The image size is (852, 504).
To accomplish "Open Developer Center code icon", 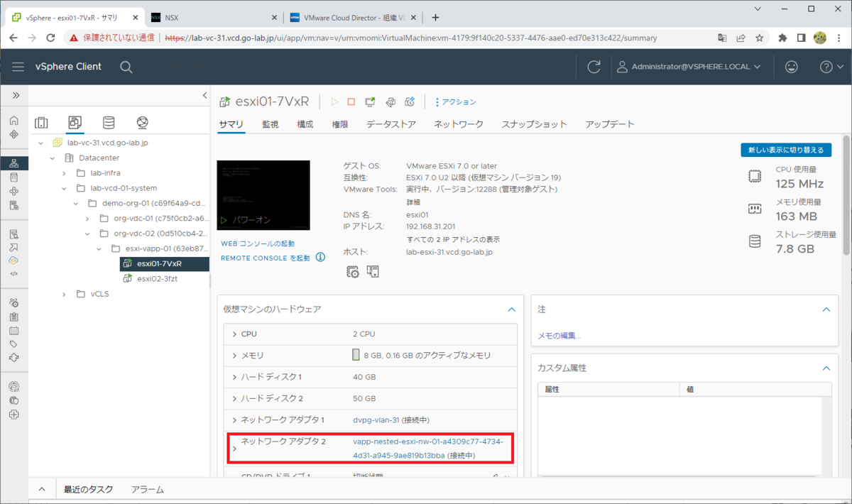I will click(x=14, y=273).
